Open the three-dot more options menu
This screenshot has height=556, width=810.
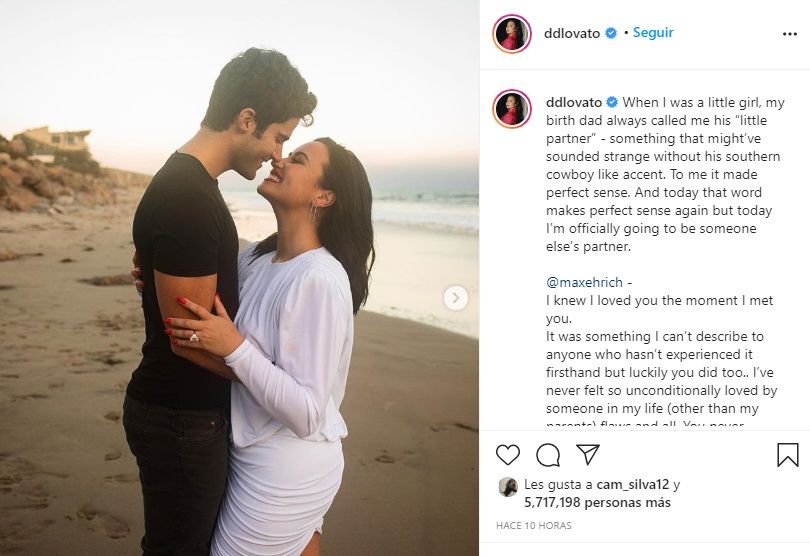click(790, 34)
